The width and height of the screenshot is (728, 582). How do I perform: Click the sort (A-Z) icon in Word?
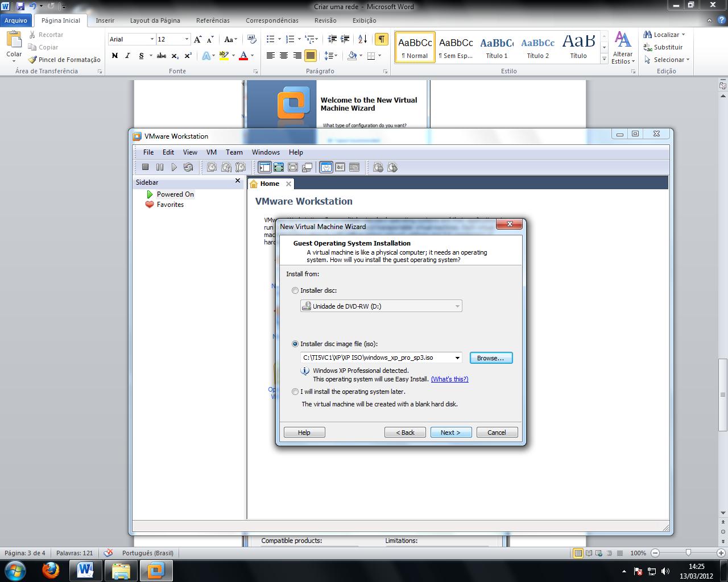tap(362, 39)
